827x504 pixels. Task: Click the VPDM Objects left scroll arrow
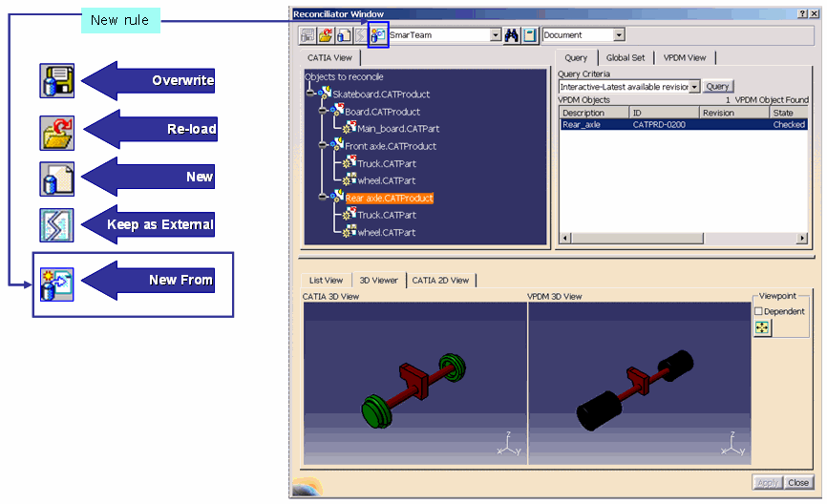(565, 239)
